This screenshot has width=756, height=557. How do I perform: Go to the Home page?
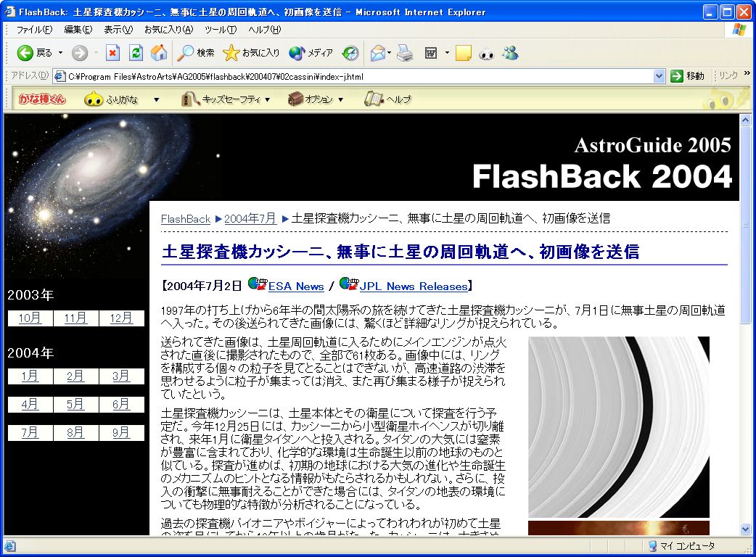point(159,53)
